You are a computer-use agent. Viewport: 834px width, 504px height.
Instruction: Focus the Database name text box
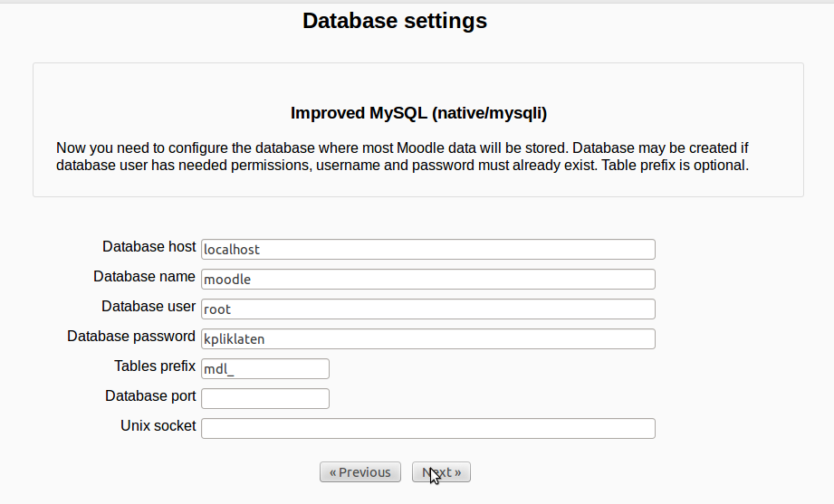(x=427, y=279)
